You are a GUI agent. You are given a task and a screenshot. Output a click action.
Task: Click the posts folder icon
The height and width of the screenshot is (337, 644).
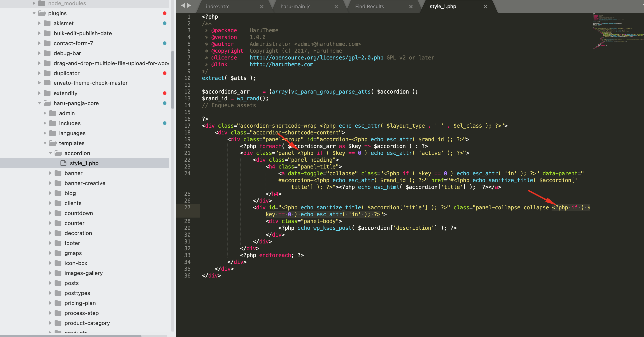(x=58, y=283)
